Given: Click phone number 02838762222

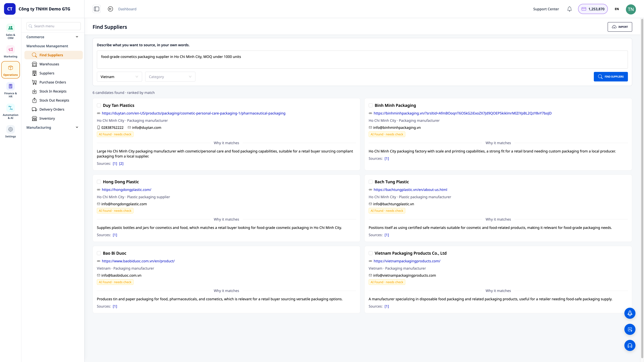Looking at the screenshot, I should pyautogui.click(x=112, y=127).
